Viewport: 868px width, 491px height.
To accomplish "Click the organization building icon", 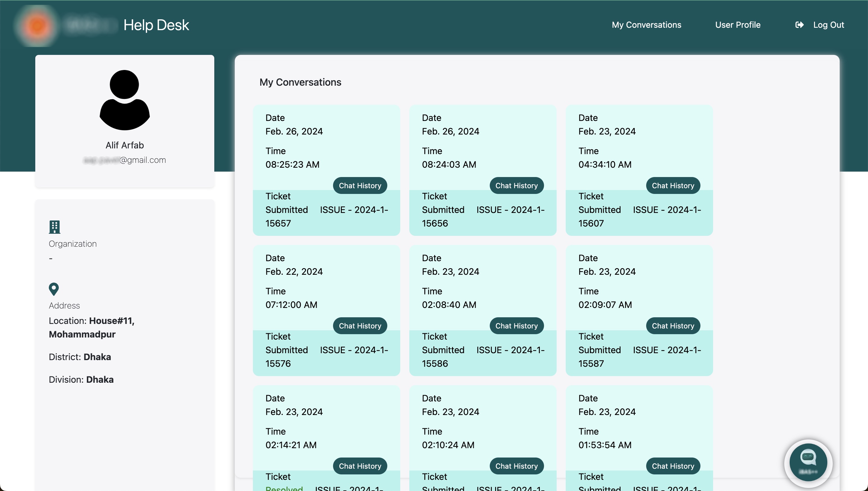I will (55, 227).
